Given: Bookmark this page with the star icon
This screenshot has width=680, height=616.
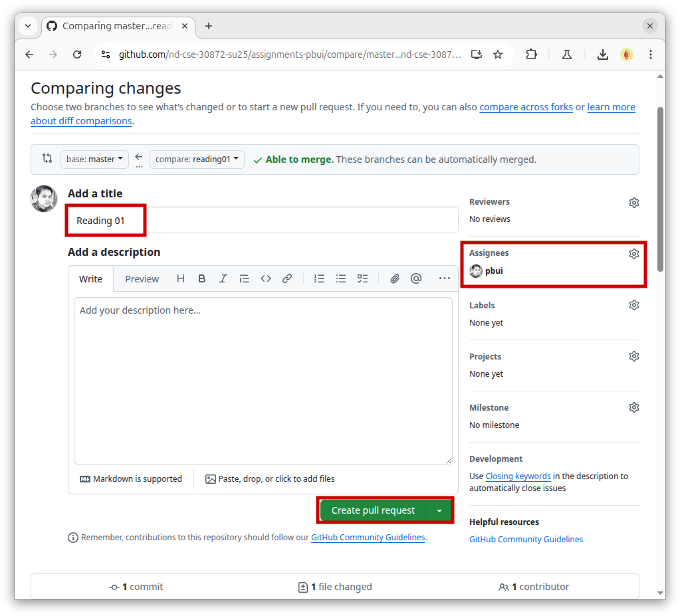Looking at the screenshot, I should click(x=498, y=54).
